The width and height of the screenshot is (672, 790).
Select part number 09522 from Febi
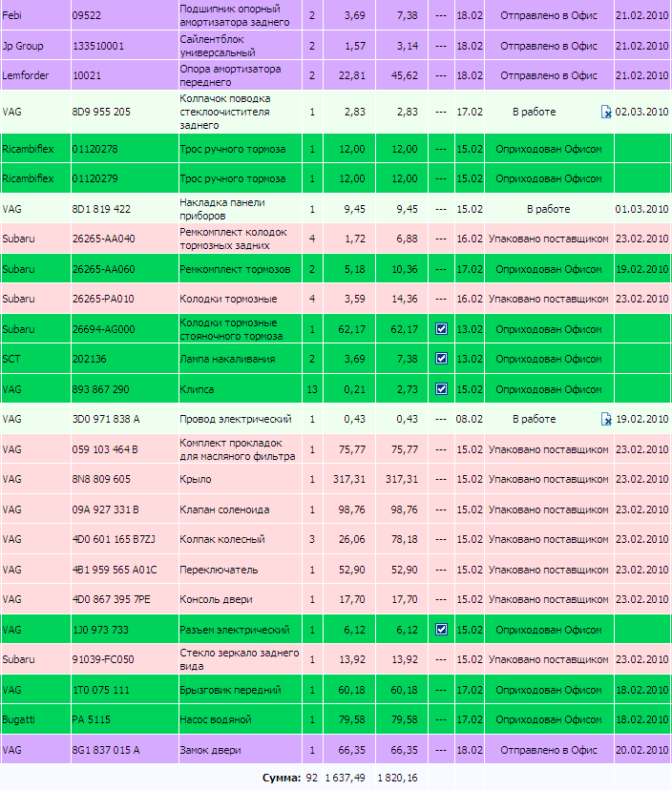click(87, 15)
